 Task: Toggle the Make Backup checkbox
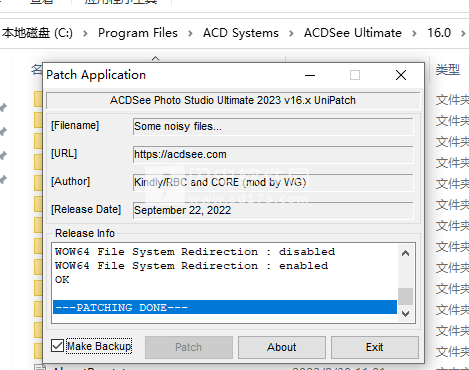pos(58,346)
